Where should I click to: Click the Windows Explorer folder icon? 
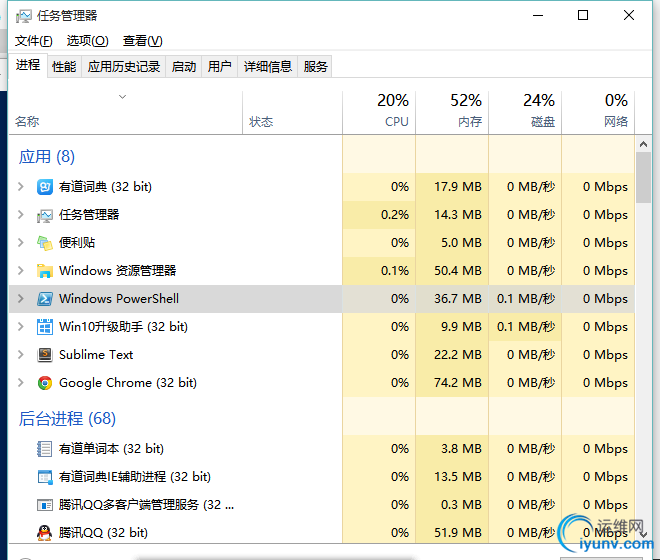point(45,271)
